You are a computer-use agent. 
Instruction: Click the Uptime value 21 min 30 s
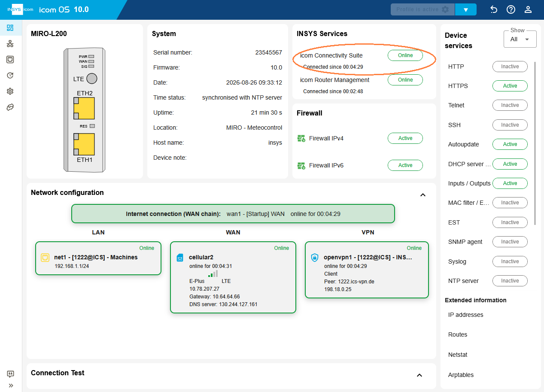tap(267, 112)
